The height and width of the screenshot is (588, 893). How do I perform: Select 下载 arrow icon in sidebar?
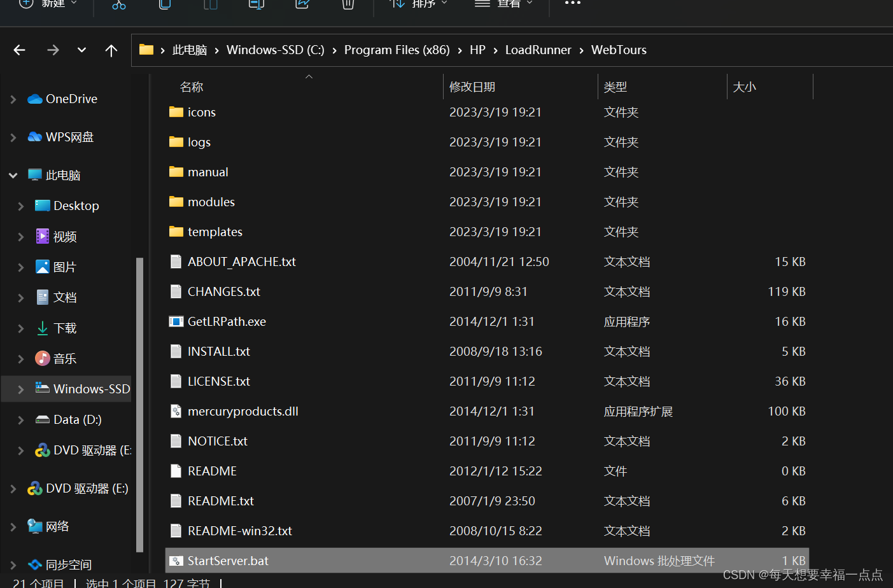pyautogui.click(x=43, y=328)
